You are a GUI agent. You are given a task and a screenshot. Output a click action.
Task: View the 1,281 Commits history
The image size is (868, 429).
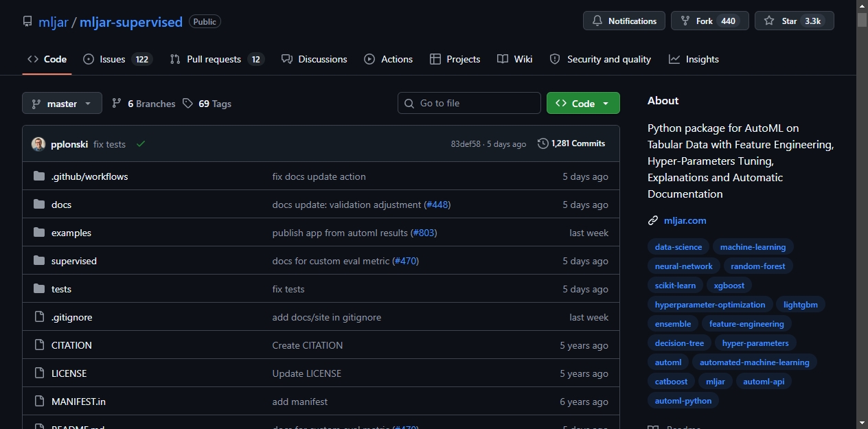571,143
